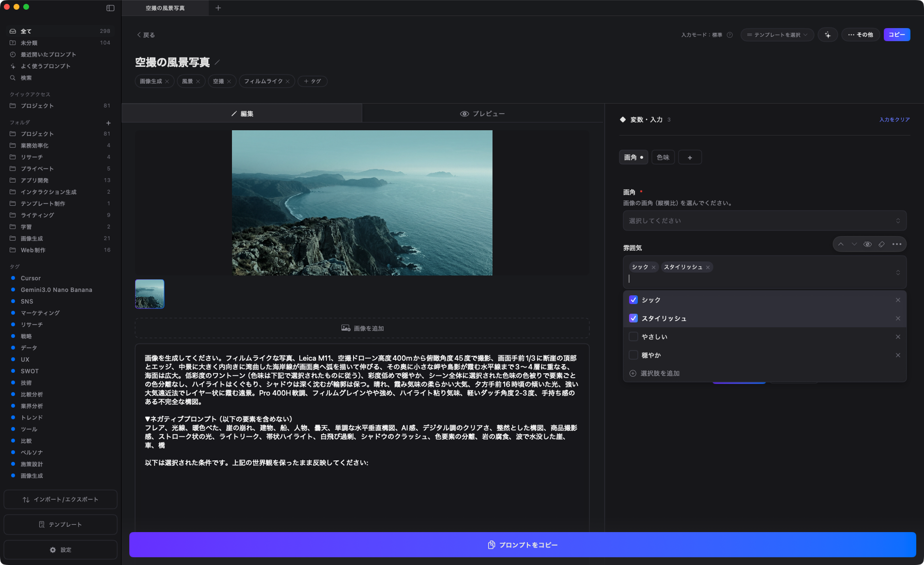Image resolution: width=924 pixels, height=565 pixels.
Task: Delete the シック option from list
Action: click(898, 300)
